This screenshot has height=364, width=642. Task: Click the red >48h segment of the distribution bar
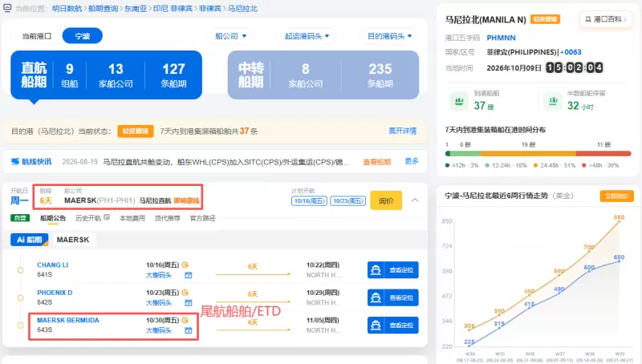click(603, 154)
